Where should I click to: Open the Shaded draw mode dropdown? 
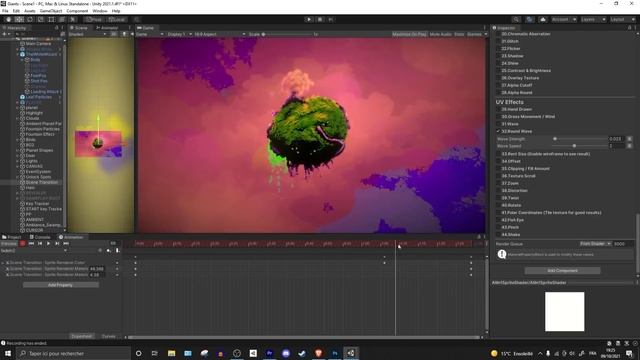click(87, 34)
